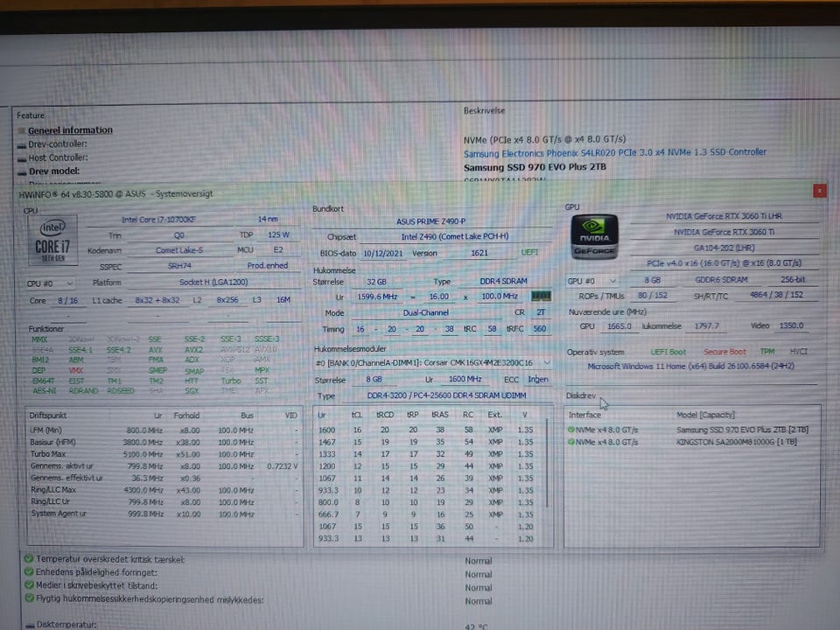840x630 pixels.
Task: Click the UEFI Boot indicator
Action: 668,352
